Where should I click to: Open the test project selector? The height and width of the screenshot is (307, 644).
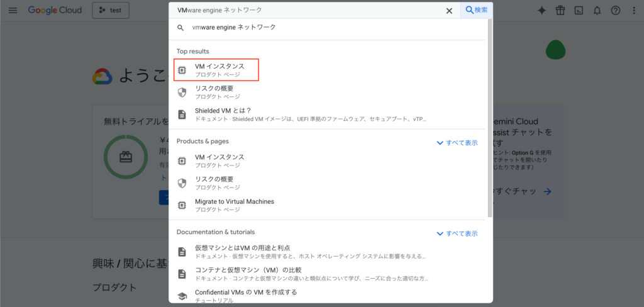[111, 11]
